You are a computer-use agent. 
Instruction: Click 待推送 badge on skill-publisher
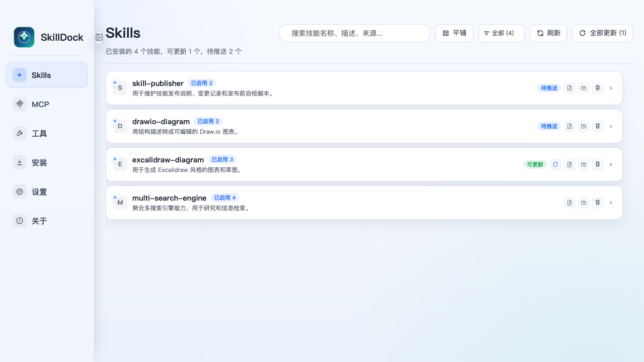[x=549, y=88]
